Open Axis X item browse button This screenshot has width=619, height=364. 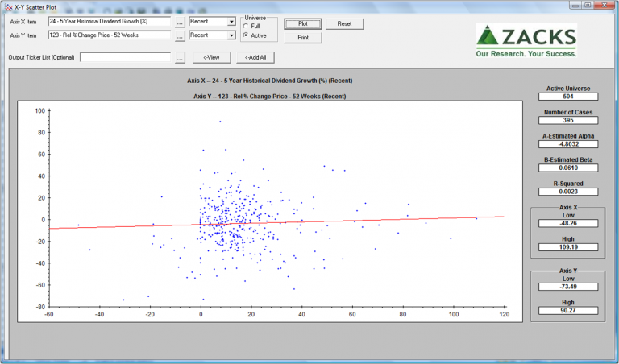[x=180, y=23]
